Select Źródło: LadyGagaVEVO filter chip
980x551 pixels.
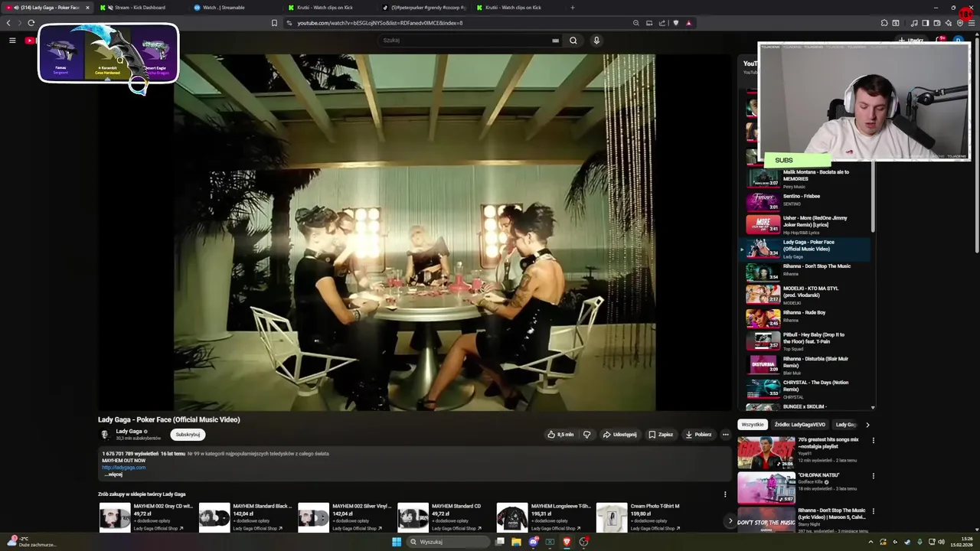pyautogui.click(x=799, y=425)
